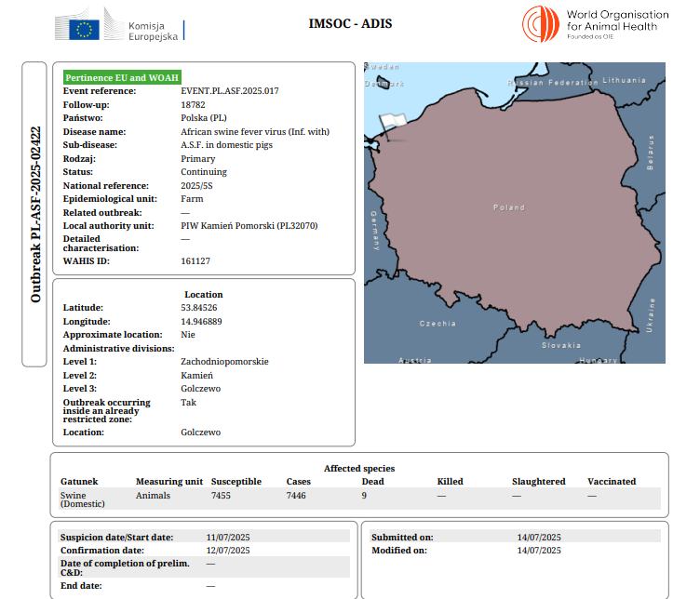Select the Pertinence EU and WOAH label
This screenshot has height=599, width=700.
point(122,77)
